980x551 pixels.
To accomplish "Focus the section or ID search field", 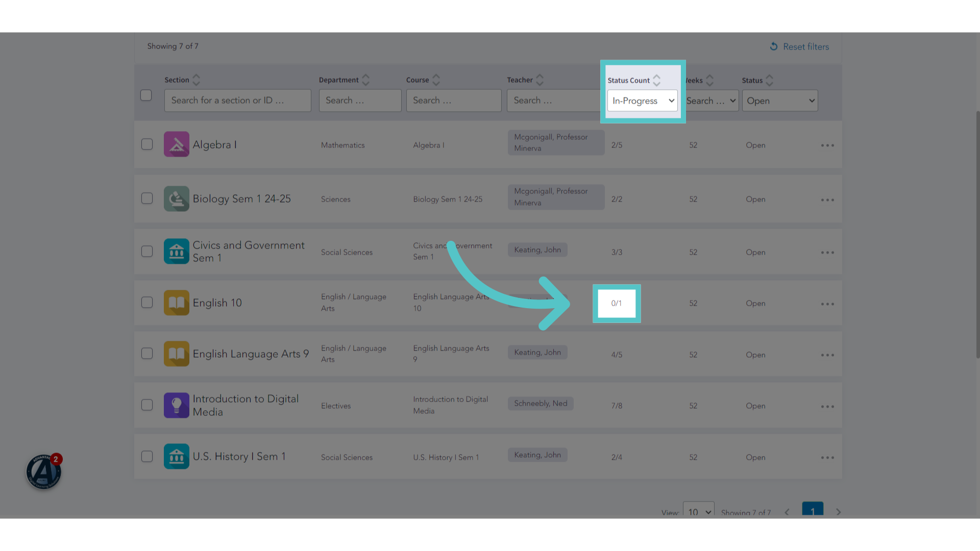I will [x=238, y=101].
